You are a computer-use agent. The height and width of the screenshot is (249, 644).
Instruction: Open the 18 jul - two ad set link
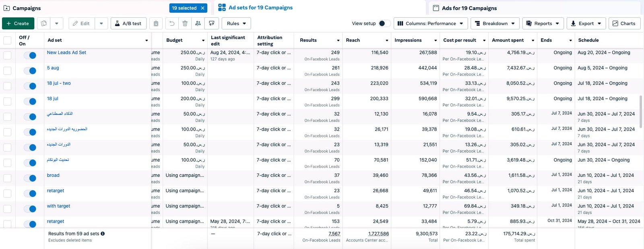[x=59, y=83]
